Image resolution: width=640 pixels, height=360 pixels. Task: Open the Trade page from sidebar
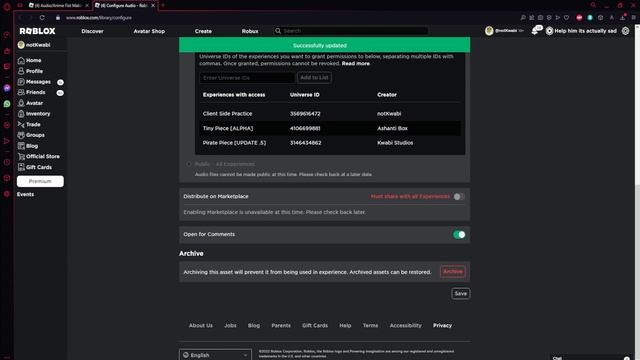tap(29, 124)
